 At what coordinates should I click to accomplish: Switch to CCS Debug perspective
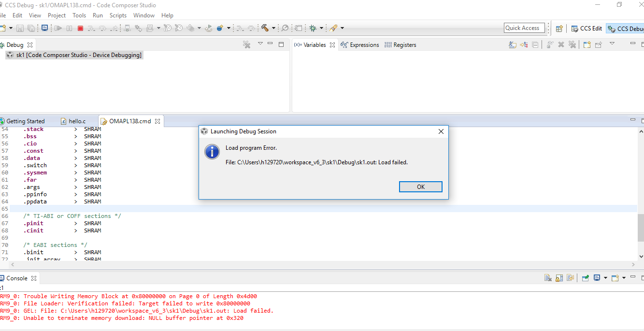click(625, 29)
